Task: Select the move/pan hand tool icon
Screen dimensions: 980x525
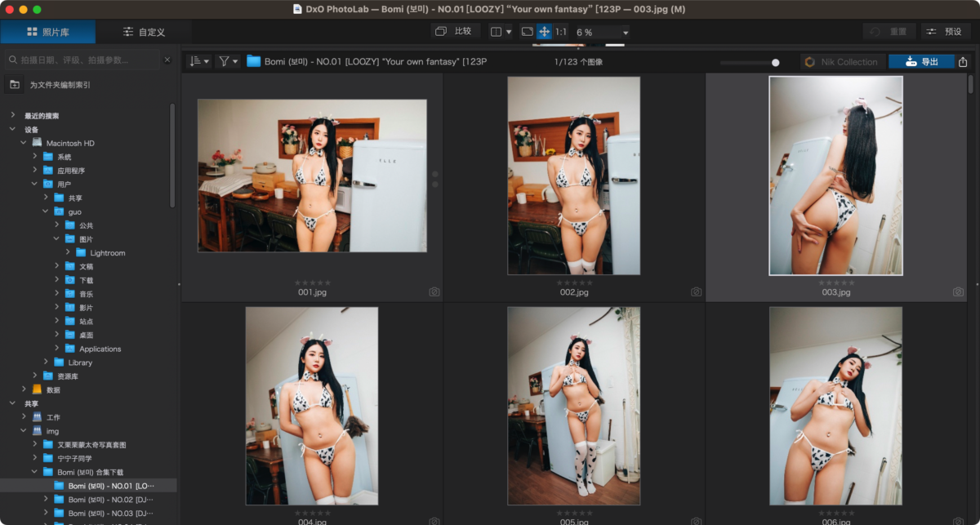Action: [545, 32]
